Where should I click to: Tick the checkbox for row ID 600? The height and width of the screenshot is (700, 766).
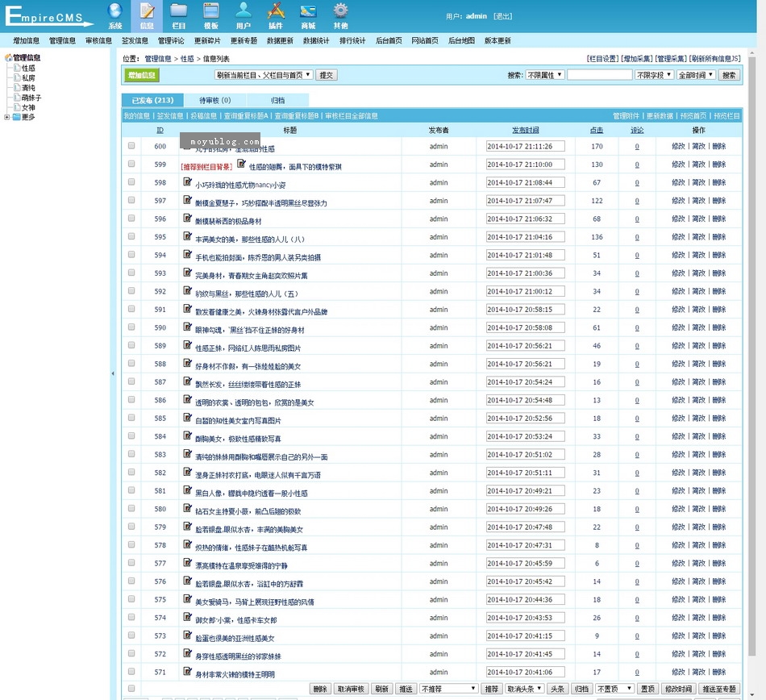click(x=131, y=146)
